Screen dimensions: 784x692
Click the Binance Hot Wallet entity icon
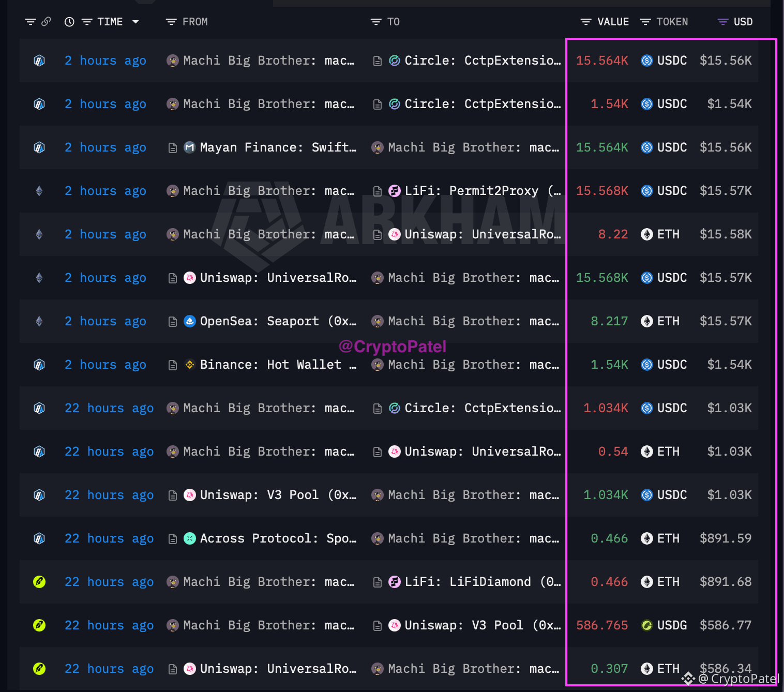coord(190,365)
